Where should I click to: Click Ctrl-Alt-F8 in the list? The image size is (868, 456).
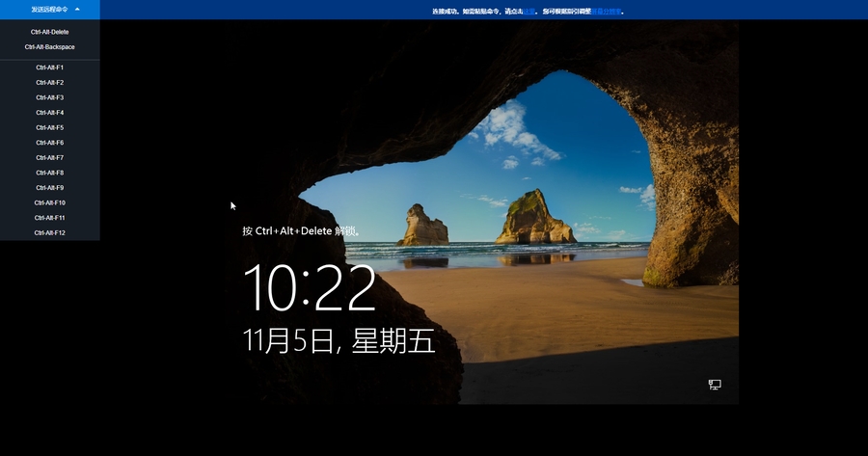tap(49, 173)
